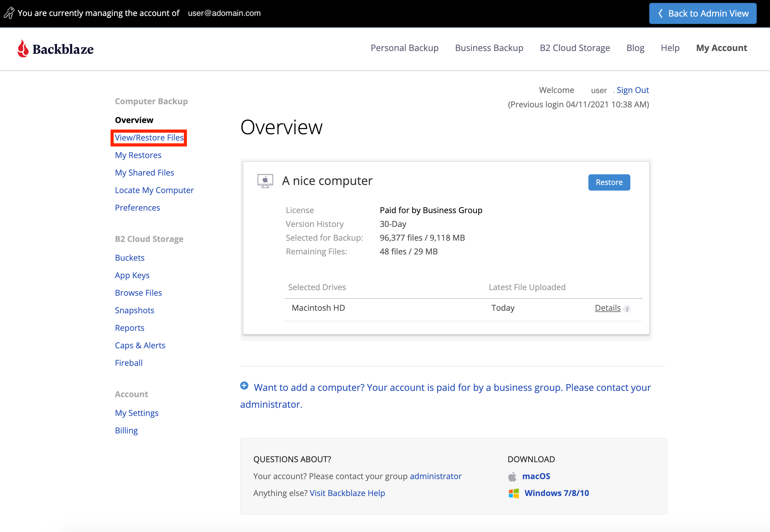Click the 30-Day version history value

393,224
